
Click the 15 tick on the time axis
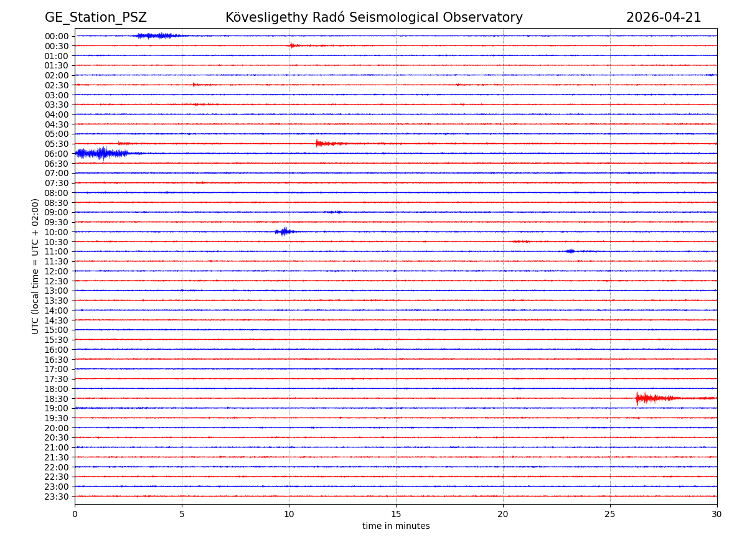pyautogui.click(x=396, y=514)
